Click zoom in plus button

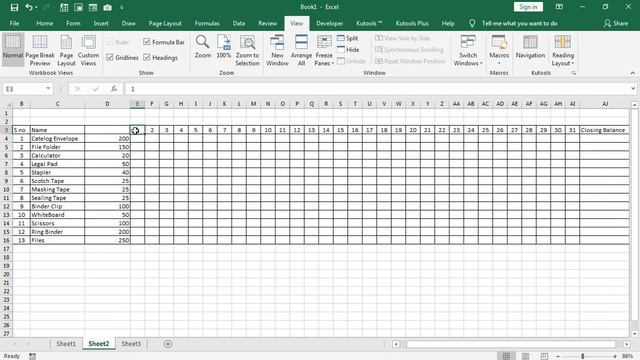coord(615,356)
